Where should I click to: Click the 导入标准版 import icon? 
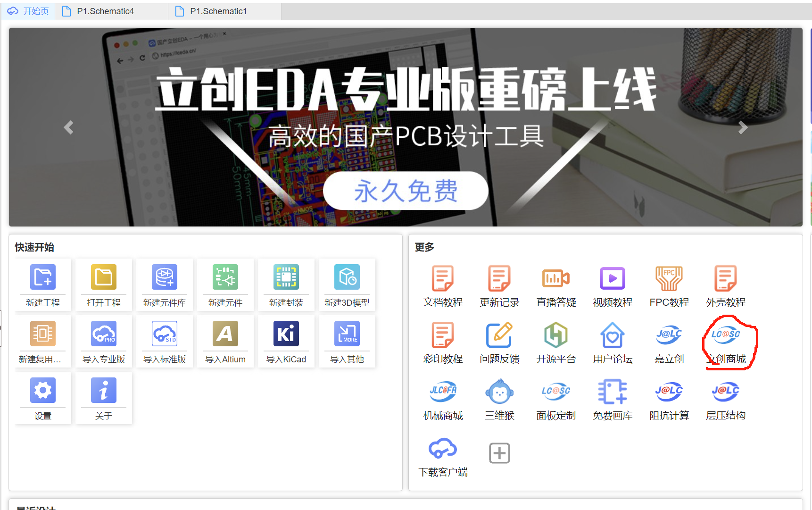(x=165, y=334)
